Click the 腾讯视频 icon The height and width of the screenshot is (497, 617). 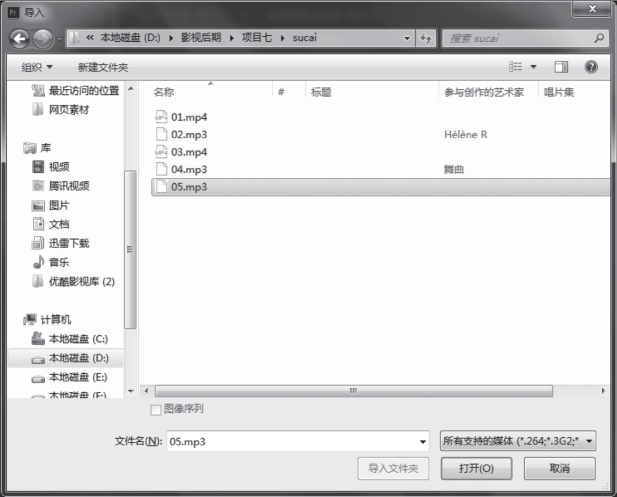click(38, 185)
